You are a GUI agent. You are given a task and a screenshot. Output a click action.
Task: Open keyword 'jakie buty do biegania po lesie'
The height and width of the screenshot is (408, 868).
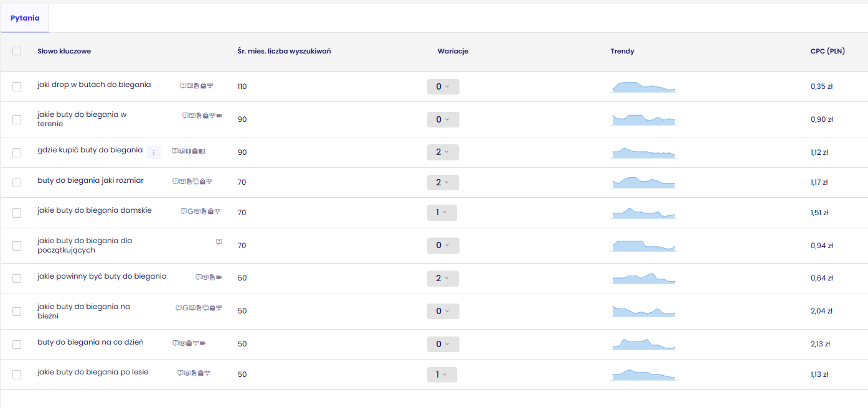point(93,373)
